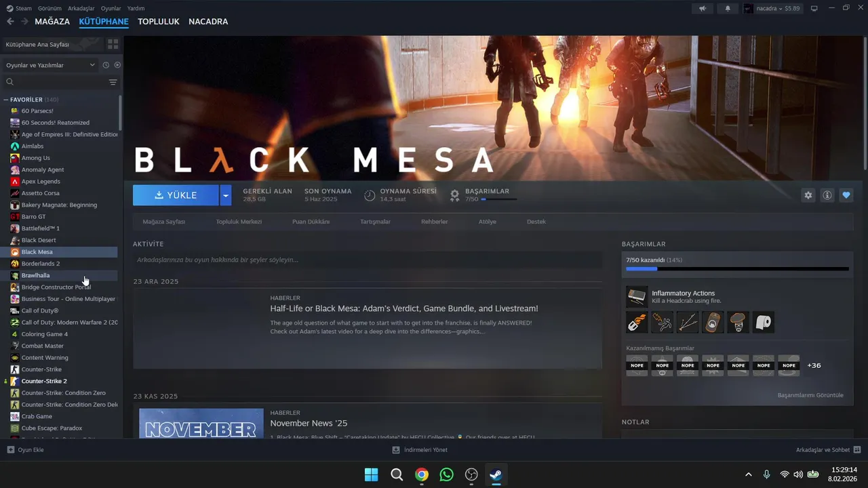Click the activity comment input field

(368, 260)
